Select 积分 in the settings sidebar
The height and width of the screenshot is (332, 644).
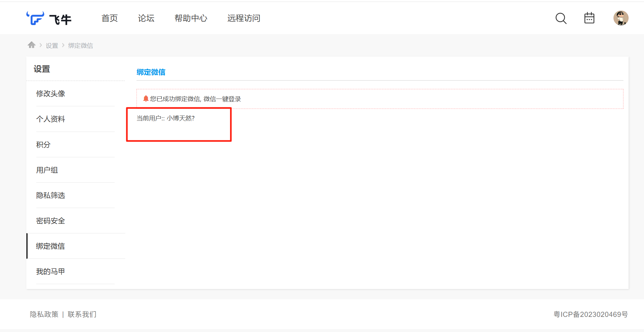pos(75,144)
